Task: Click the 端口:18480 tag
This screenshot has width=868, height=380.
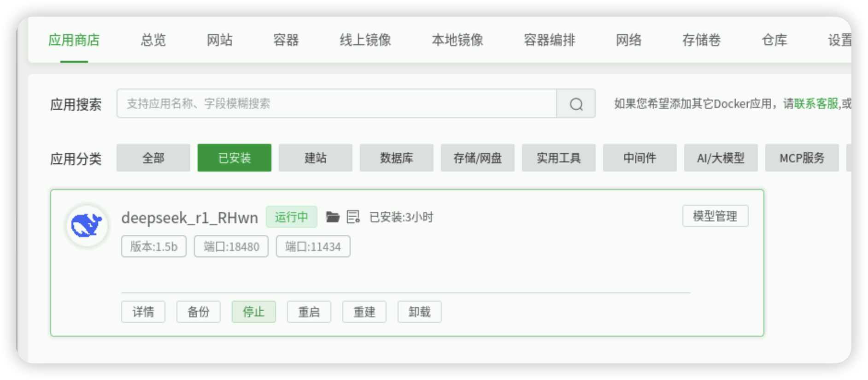Action: tap(231, 247)
